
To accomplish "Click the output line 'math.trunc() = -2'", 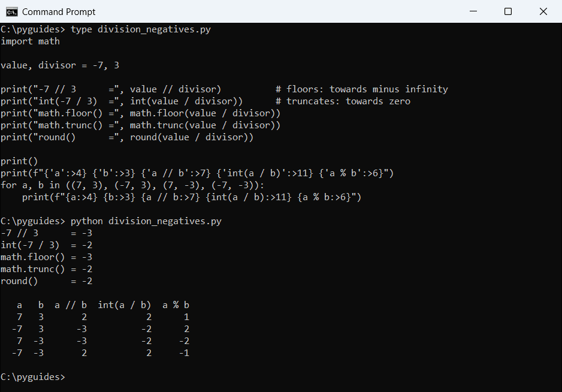I will tap(47, 269).
